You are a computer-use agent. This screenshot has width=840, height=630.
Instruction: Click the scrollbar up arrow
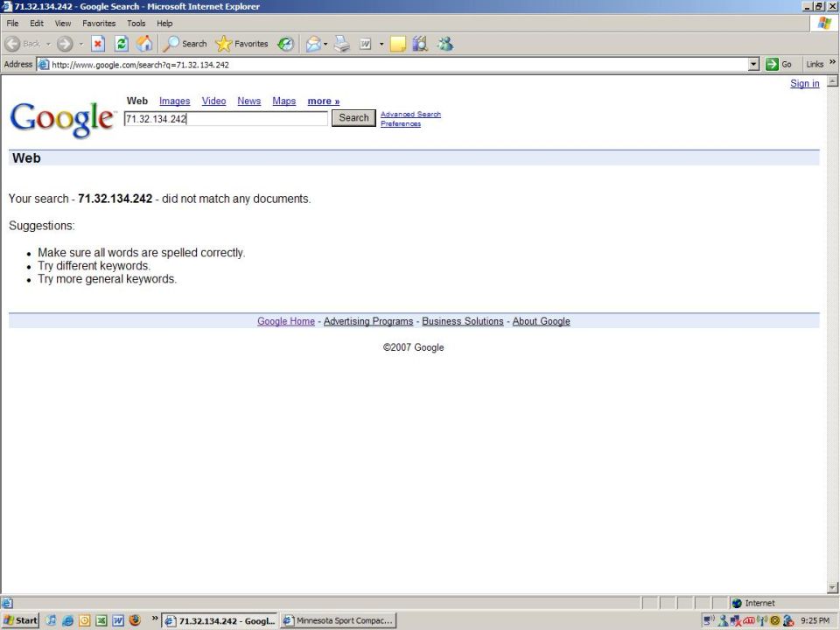pos(832,81)
